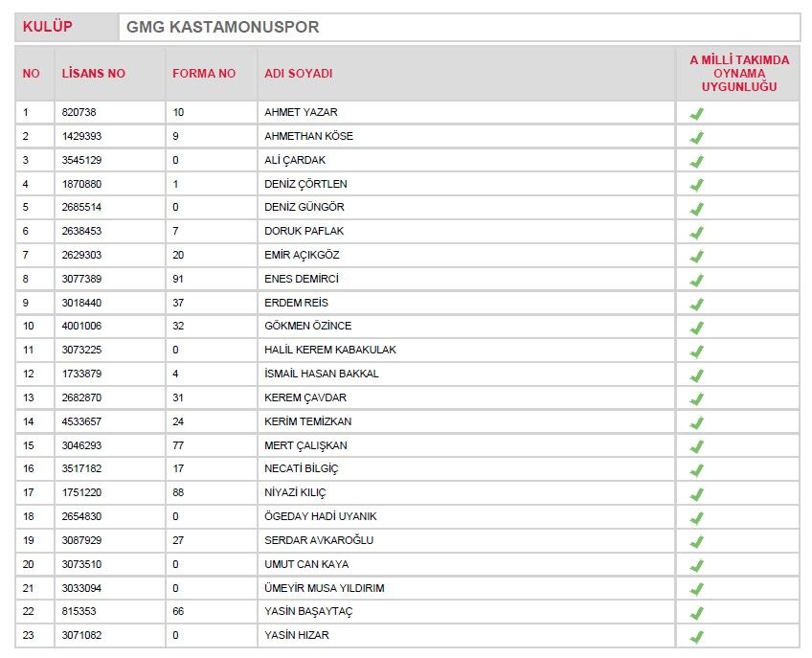
Task: Select the name NİYAZİ KILIÇ
Action: (295, 492)
